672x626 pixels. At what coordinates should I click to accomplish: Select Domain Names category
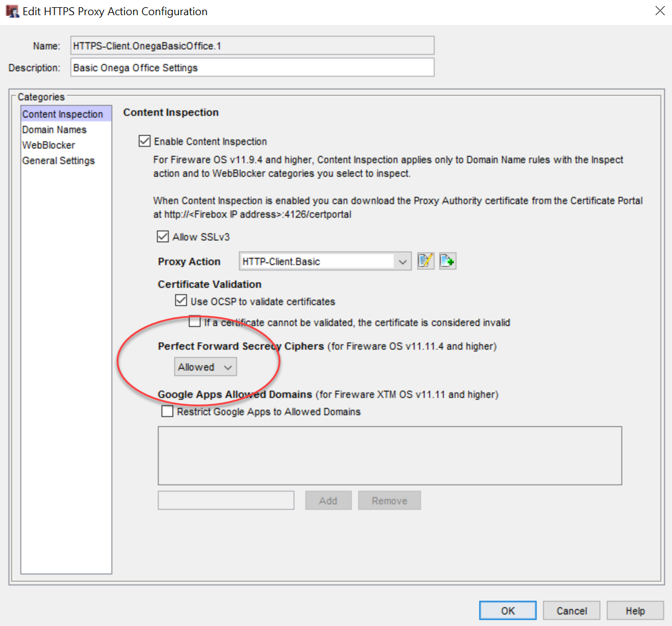(x=66, y=130)
